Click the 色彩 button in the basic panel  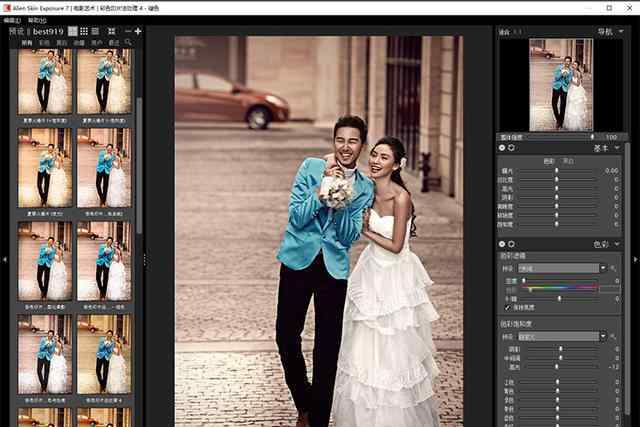point(548,160)
